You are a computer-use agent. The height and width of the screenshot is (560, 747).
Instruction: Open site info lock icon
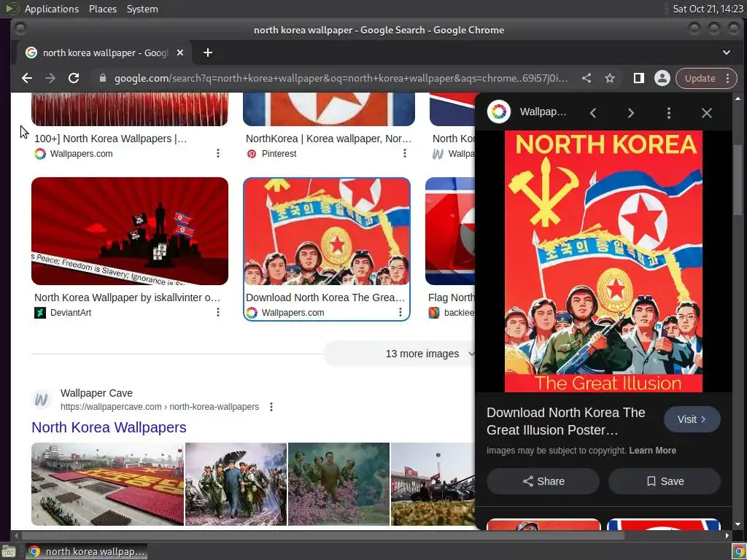click(102, 78)
